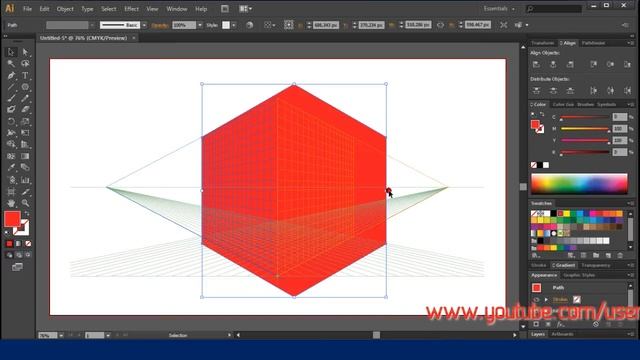The image size is (640, 360).
Task: Open the File menu
Action: [27, 9]
